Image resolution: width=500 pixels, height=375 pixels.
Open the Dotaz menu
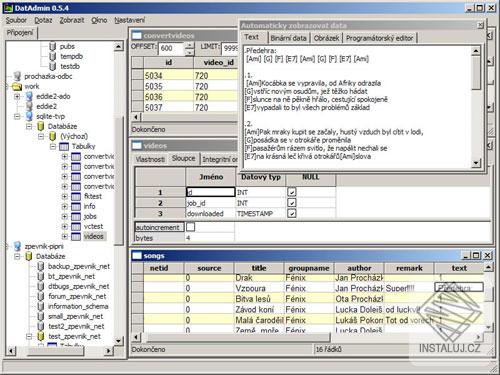(x=43, y=20)
